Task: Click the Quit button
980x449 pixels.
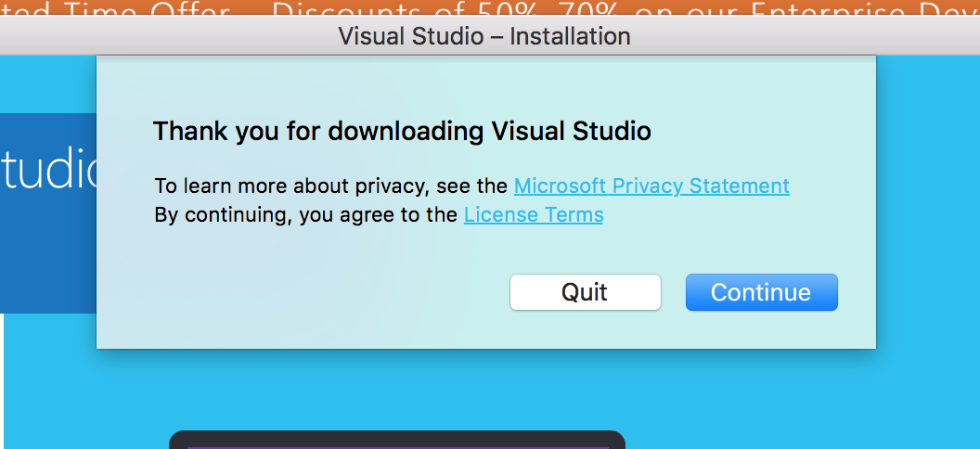Action: pos(585,292)
